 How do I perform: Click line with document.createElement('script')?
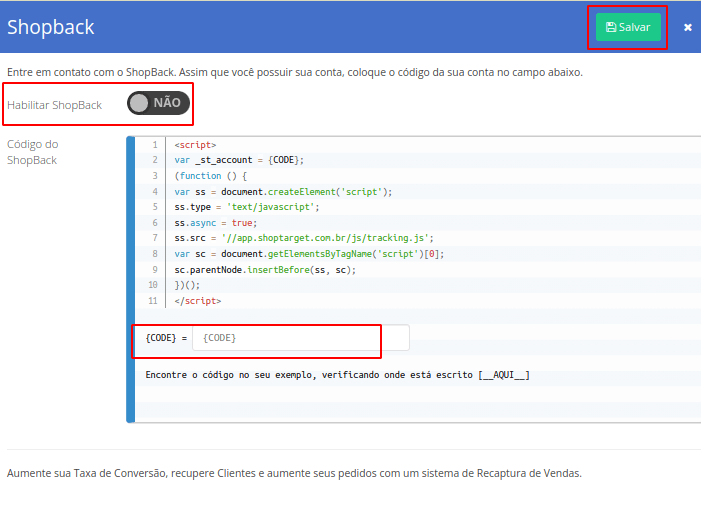(x=283, y=192)
